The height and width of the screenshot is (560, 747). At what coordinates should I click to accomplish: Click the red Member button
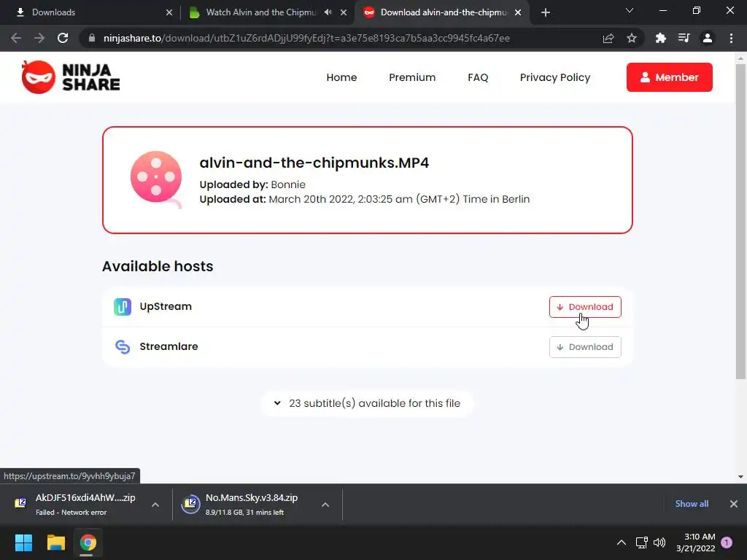point(670,77)
